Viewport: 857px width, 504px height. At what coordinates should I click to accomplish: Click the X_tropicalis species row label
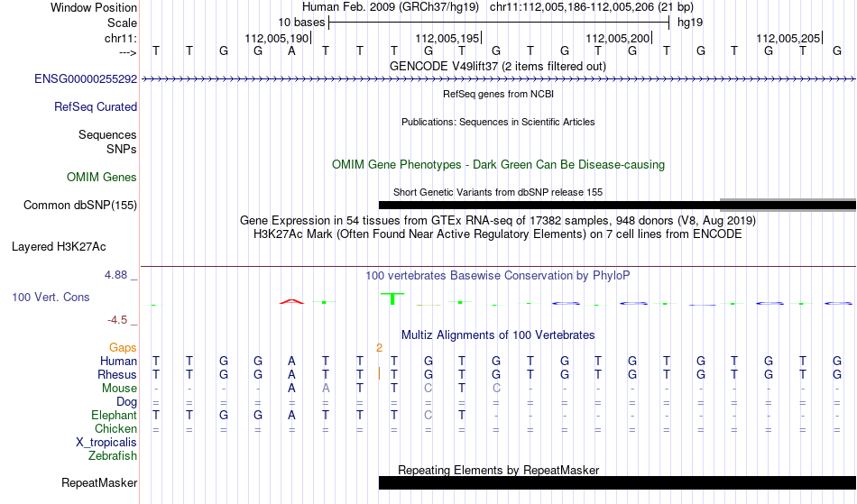coord(106,443)
